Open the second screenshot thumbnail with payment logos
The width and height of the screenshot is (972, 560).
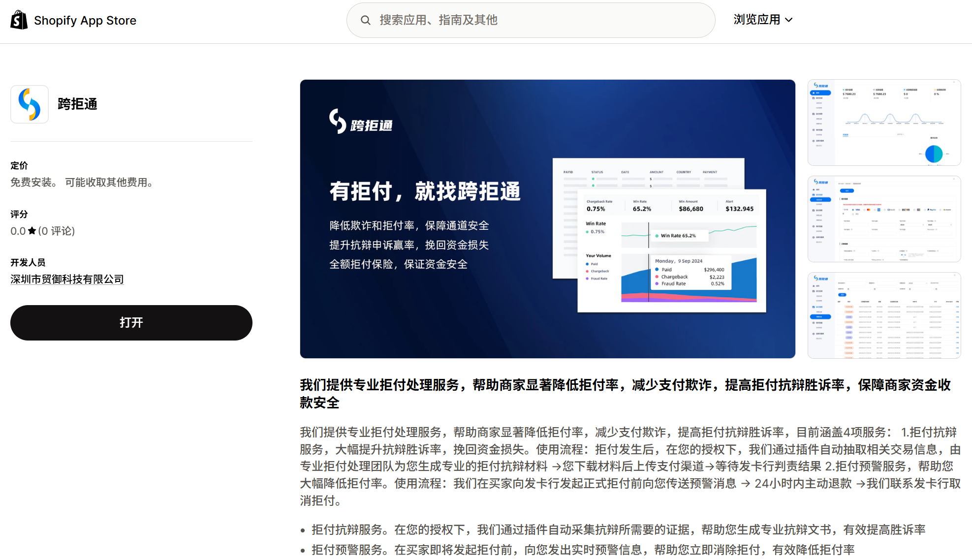(884, 219)
